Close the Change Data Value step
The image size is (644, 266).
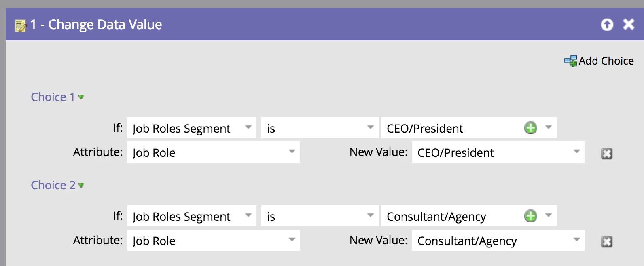point(629,25)
